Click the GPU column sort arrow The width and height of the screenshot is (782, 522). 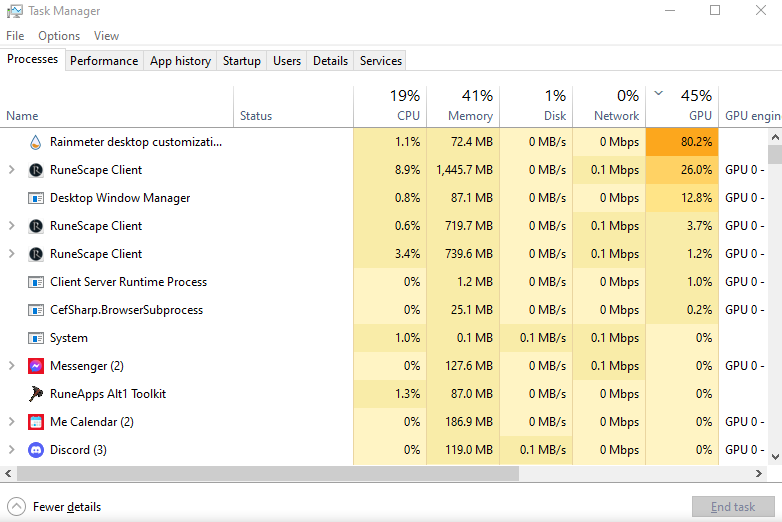(x=658, y=93)
